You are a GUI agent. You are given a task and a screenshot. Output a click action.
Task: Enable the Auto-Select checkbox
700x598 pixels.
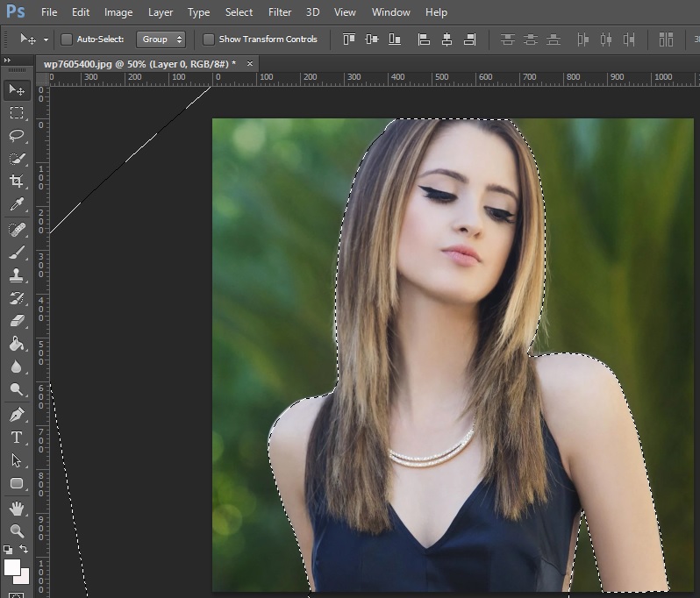[67, 39]
